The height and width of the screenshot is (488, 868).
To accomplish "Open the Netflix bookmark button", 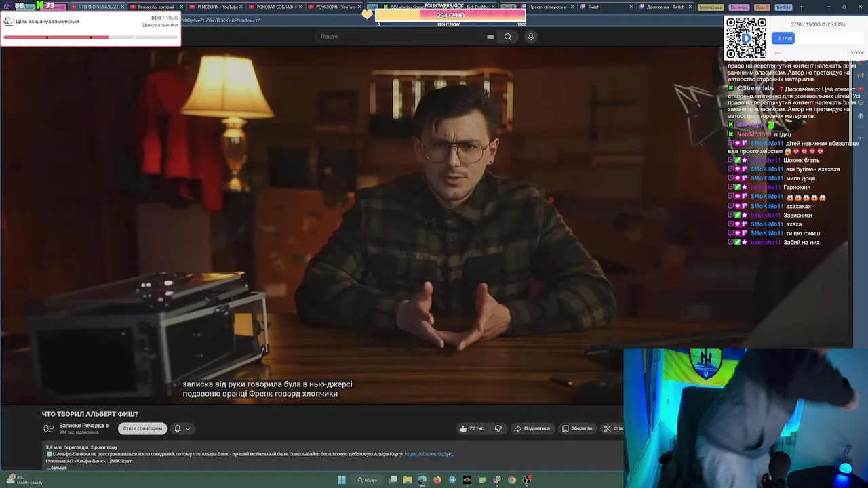I will (x=784, y=7).
